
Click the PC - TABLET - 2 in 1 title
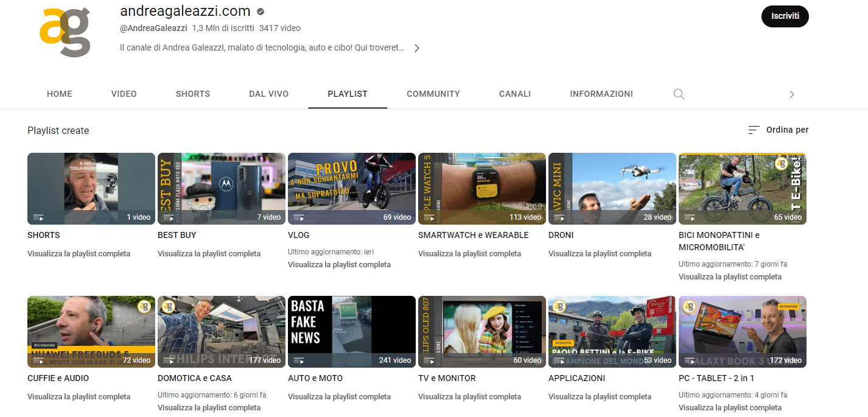coord(716,378)
